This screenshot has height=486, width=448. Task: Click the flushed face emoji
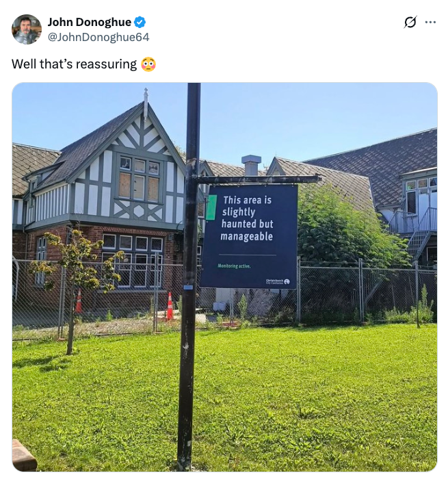(x=148, y=64)
